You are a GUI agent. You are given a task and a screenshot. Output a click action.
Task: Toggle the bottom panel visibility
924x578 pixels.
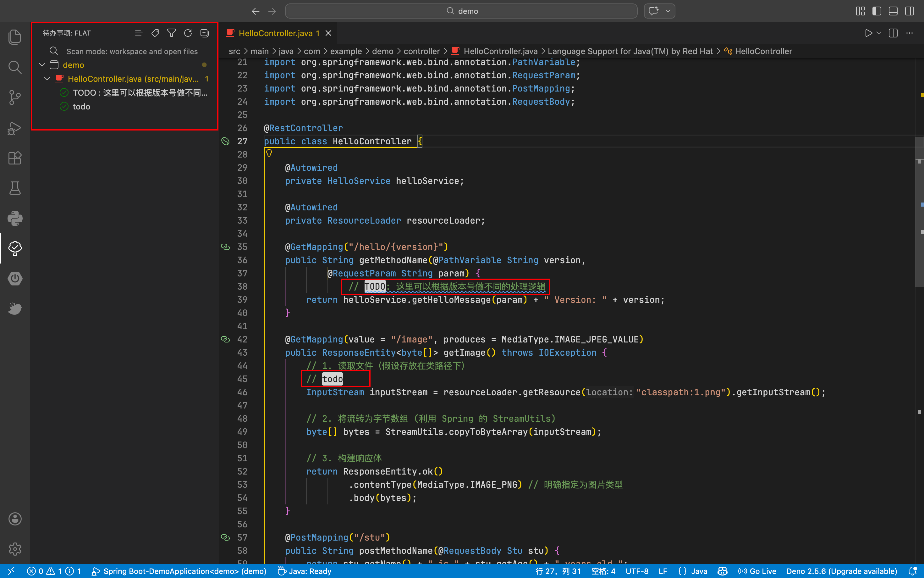[893, 11]
